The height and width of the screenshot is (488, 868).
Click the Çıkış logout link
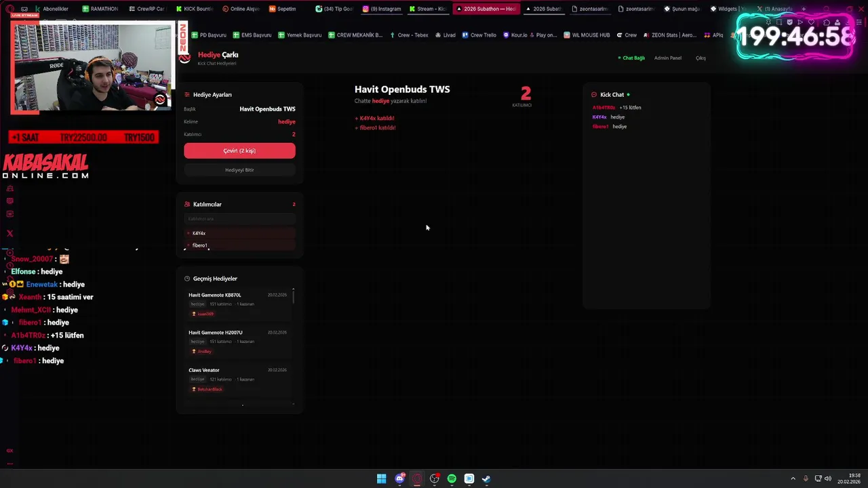pyautogui.click(x=701, y=58)
